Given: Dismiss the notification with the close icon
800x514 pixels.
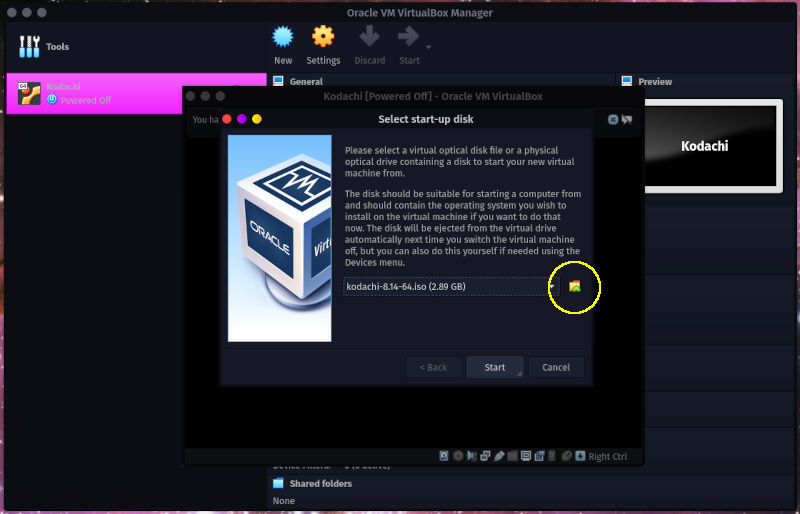Looking at the screenshot, I should coord(613,119).
